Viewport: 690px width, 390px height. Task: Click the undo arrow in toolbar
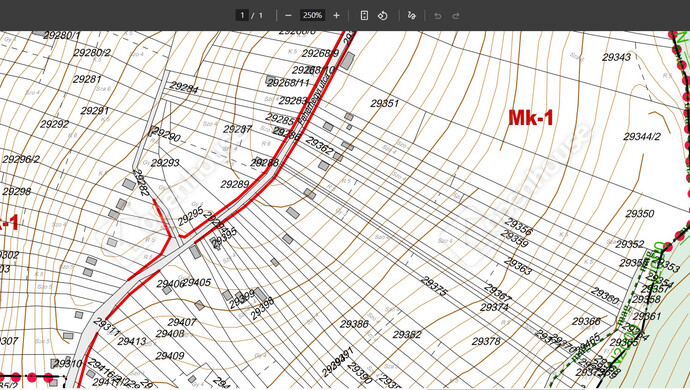point(437,16)
